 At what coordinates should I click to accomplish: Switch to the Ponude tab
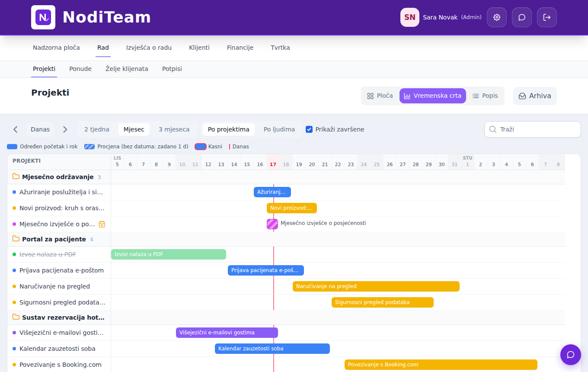coord(80,69)
